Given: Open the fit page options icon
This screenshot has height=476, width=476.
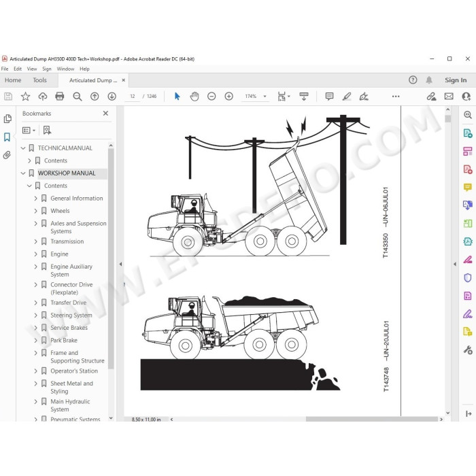Looking at the screenshot, I should [284, 97].
